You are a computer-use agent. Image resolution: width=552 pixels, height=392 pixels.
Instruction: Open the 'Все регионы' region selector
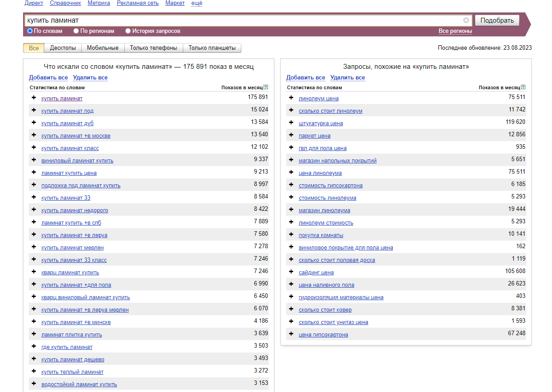pos(455,31)
